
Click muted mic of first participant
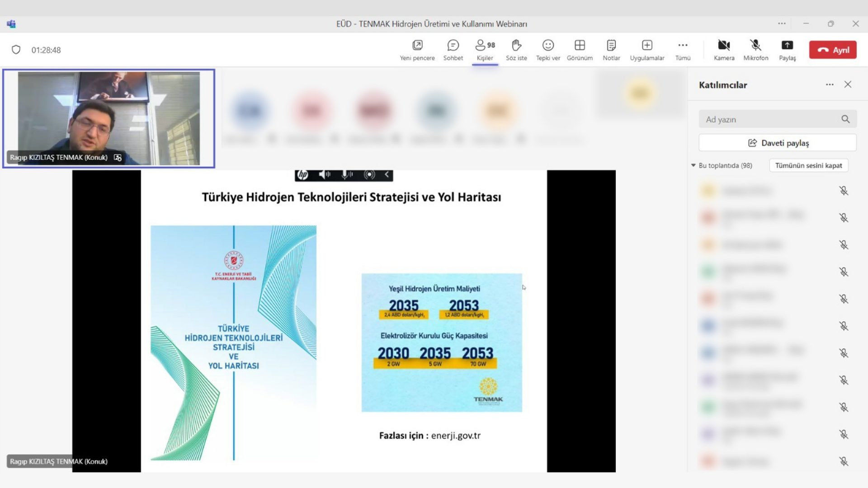click(x=844, y=191)
